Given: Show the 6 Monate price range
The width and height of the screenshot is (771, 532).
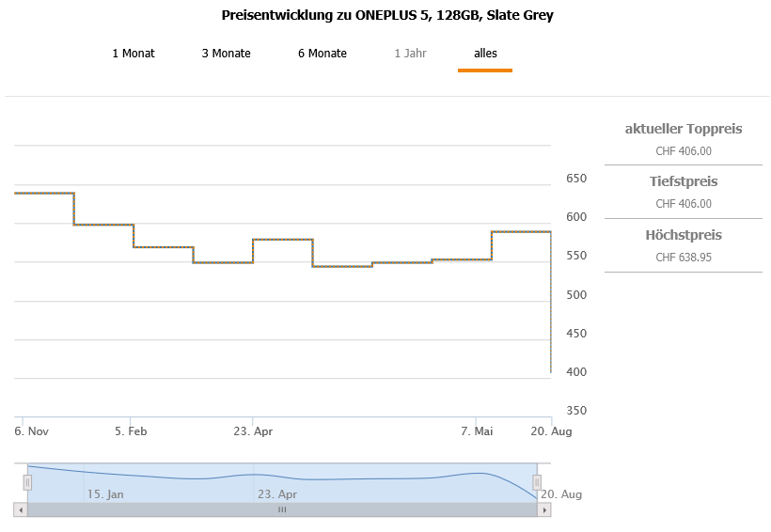Looking at the screenshot, I should (323, 54).
